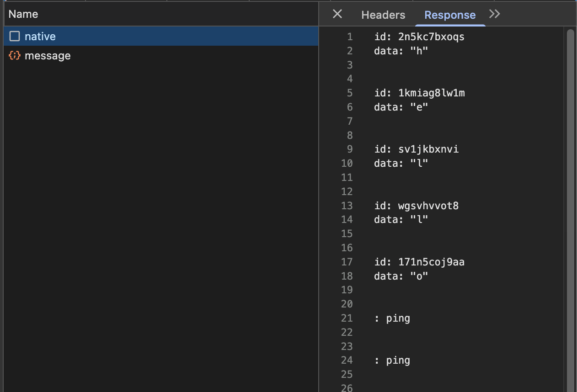Click the Name column header
Image resolution: width=577 pixels, height=392 pixels.
(23, 14)
